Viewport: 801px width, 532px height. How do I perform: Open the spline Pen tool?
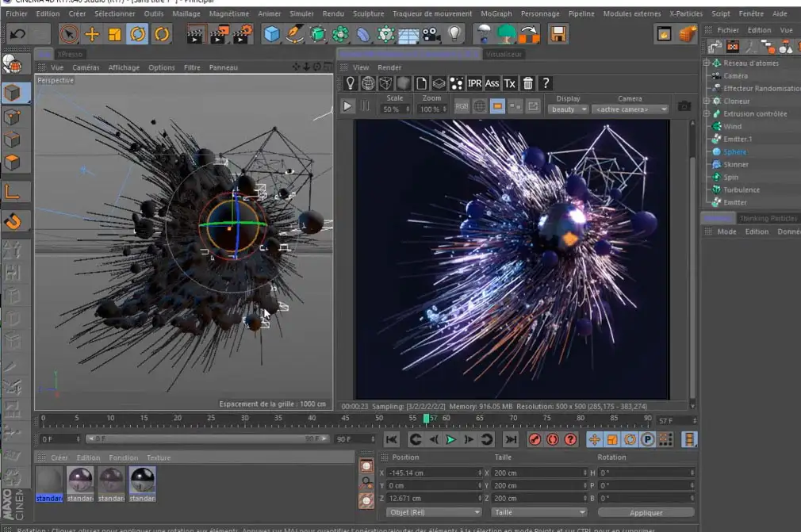tap(295, 34)
